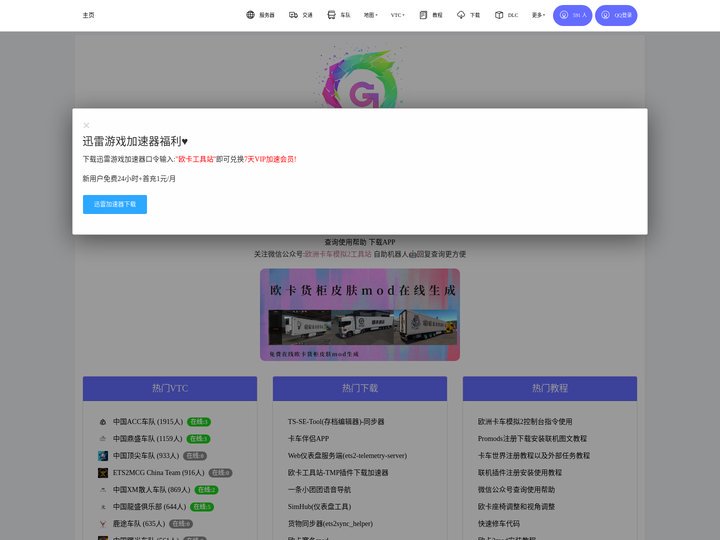
Task: Click the green online badge beside 中国ACC车队
Action: click(199, 422)
